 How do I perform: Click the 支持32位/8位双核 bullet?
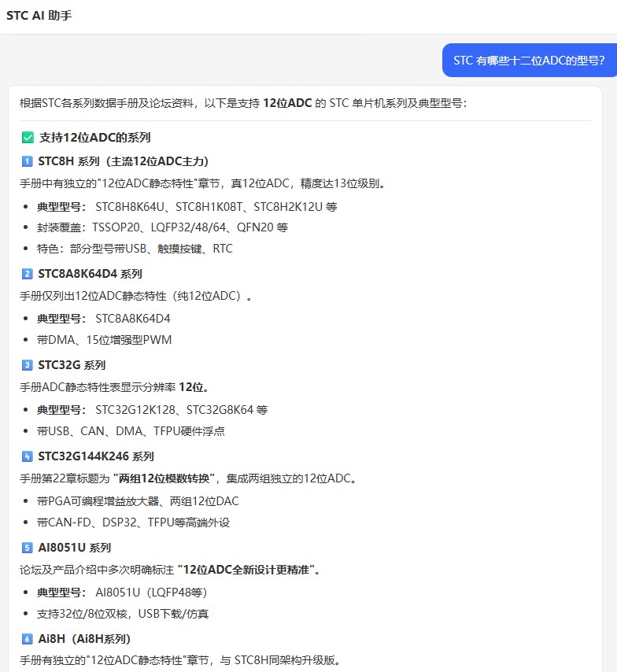point(123,614)
